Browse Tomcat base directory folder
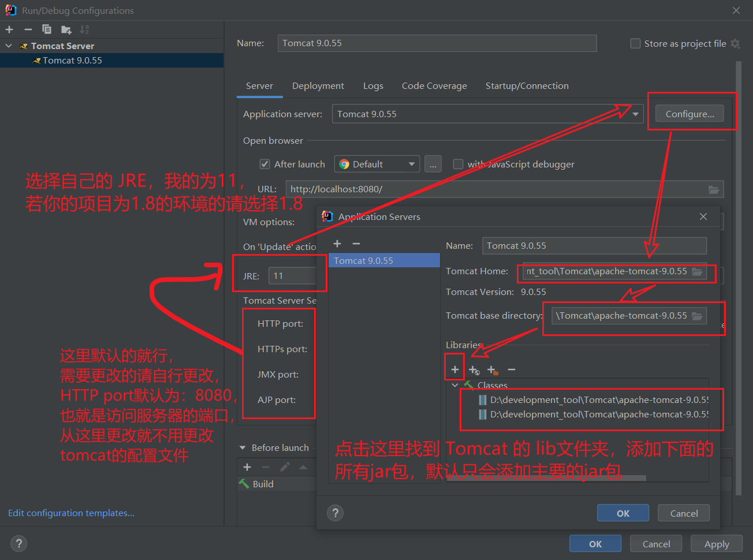Image resolution: width=753 pixels, height=560 pixels. click(x=697, y=316)
